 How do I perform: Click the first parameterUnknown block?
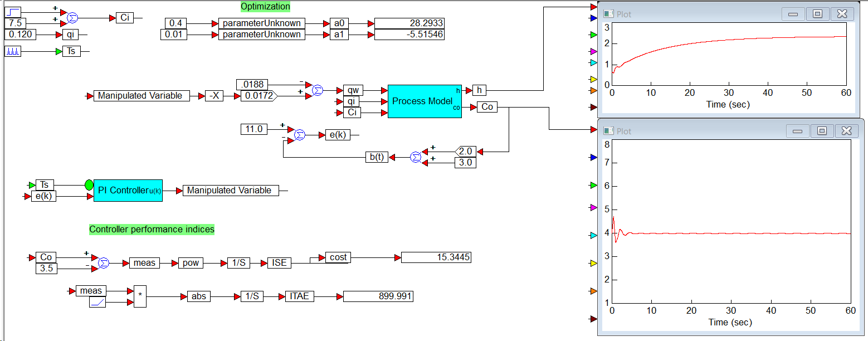point(262,23)
